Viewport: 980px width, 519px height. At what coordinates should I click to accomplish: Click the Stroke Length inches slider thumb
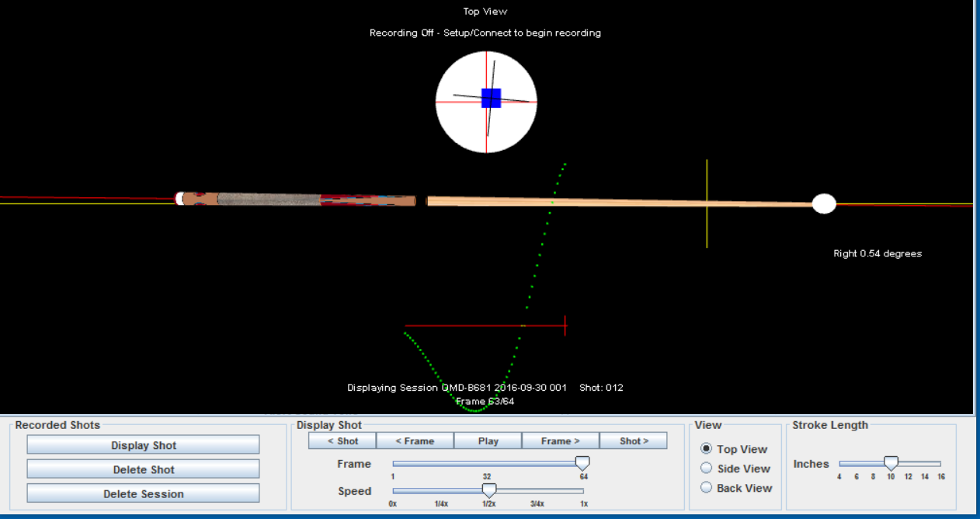(891, 464)
